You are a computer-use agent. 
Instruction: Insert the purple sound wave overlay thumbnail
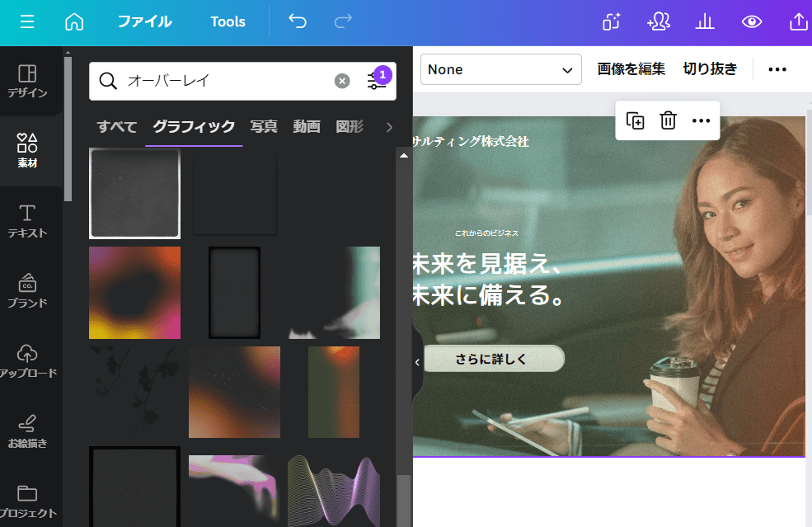[x=333, y=492]
